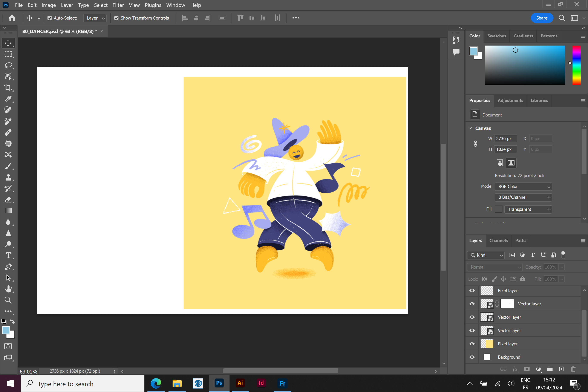Select the Pen tool
Image resolution: width=588 pixels, height=392 pixels.
click(8, 267)
